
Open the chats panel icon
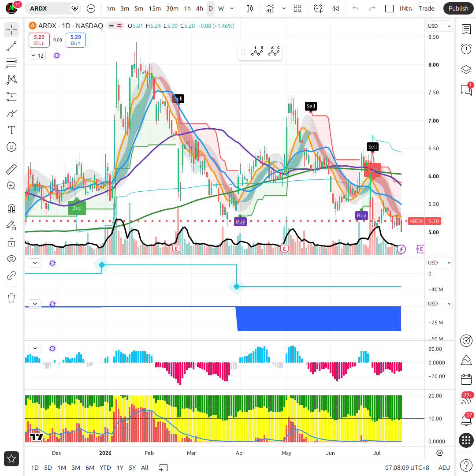point(466,90)
